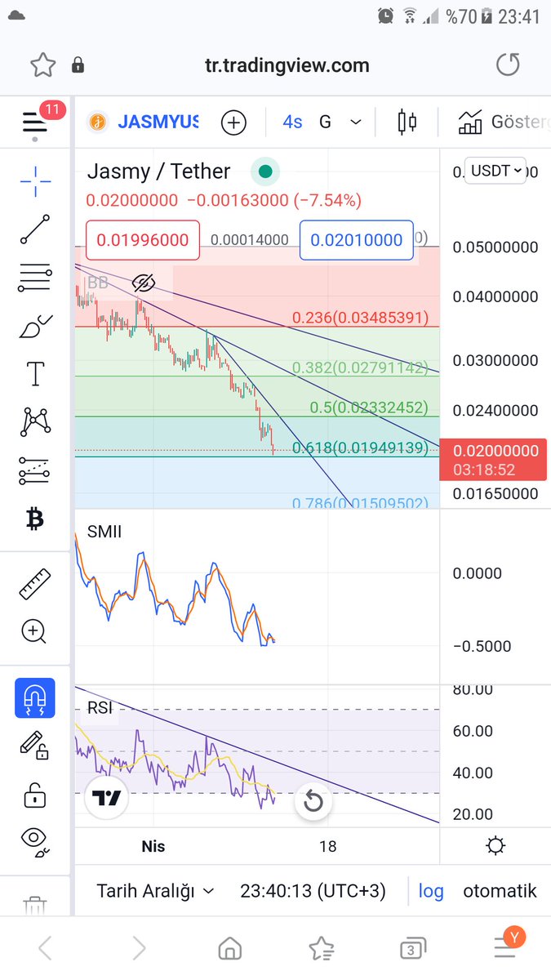The width and height of the screenshot is (551, 980).
Task: Click the tr.tradingview.com address bar
Action: pos(287,65)
